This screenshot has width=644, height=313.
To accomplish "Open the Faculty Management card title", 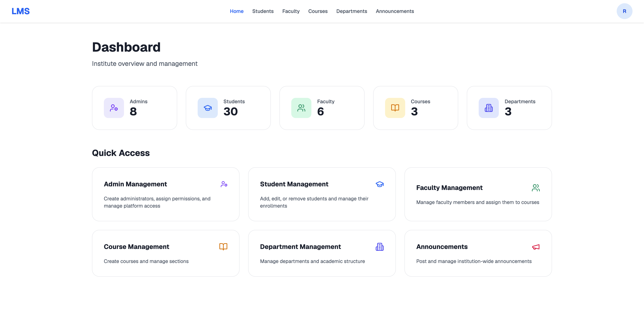I will (x=449, y=188).
